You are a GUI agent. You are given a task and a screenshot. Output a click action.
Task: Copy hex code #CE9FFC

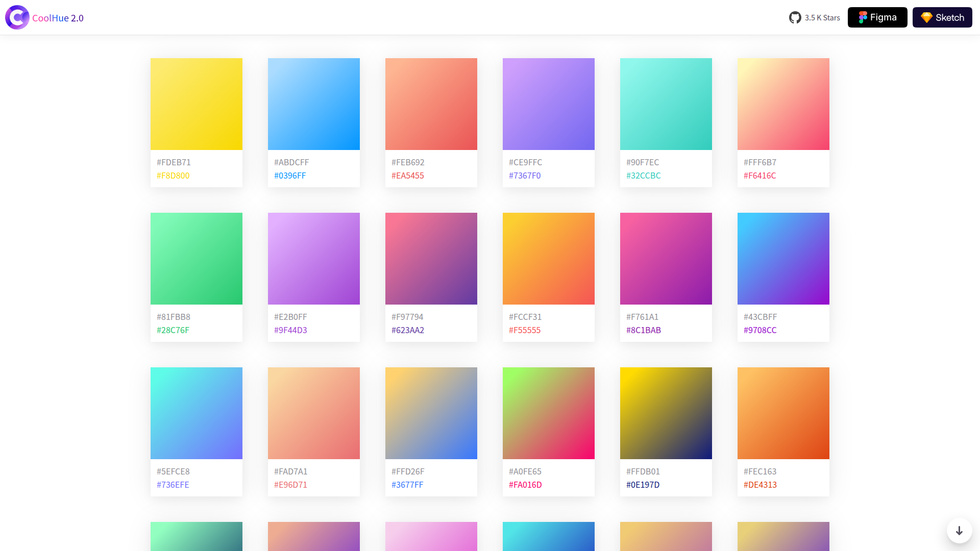point(526,162)
